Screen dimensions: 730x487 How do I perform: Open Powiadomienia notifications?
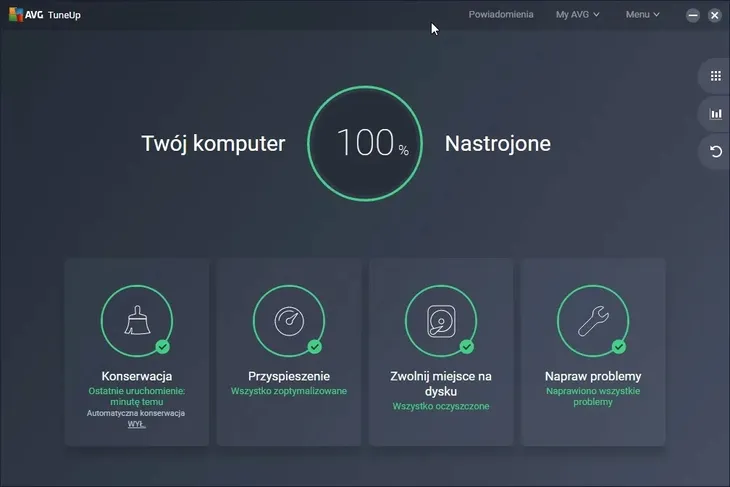tap(501, 14)
